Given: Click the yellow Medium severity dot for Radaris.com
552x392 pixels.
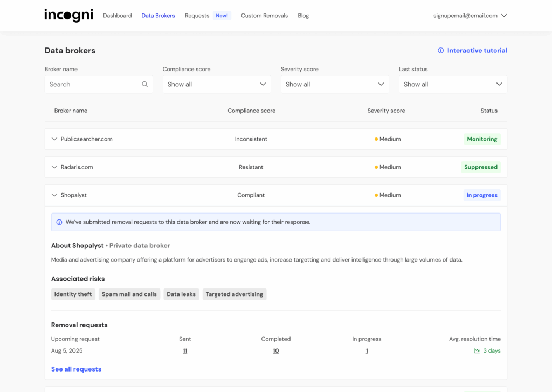Looking at the screenshot, I should click(376, 167).
